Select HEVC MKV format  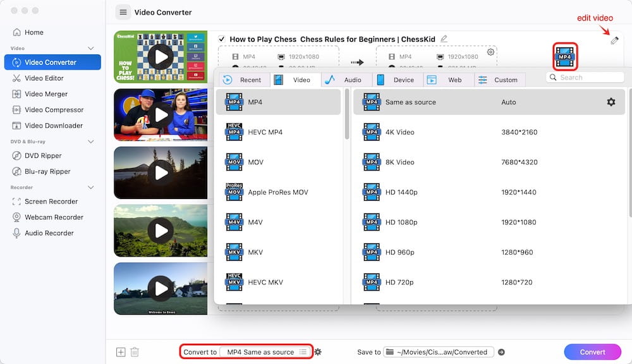[x=278, y=282]
